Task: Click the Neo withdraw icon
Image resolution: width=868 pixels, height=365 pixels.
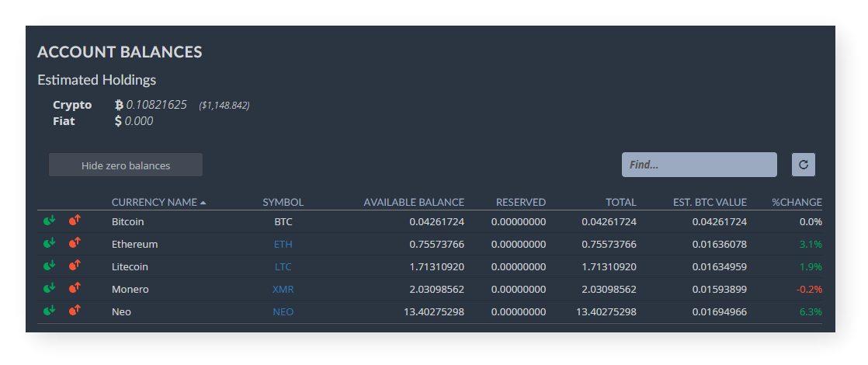Action: 75,311
